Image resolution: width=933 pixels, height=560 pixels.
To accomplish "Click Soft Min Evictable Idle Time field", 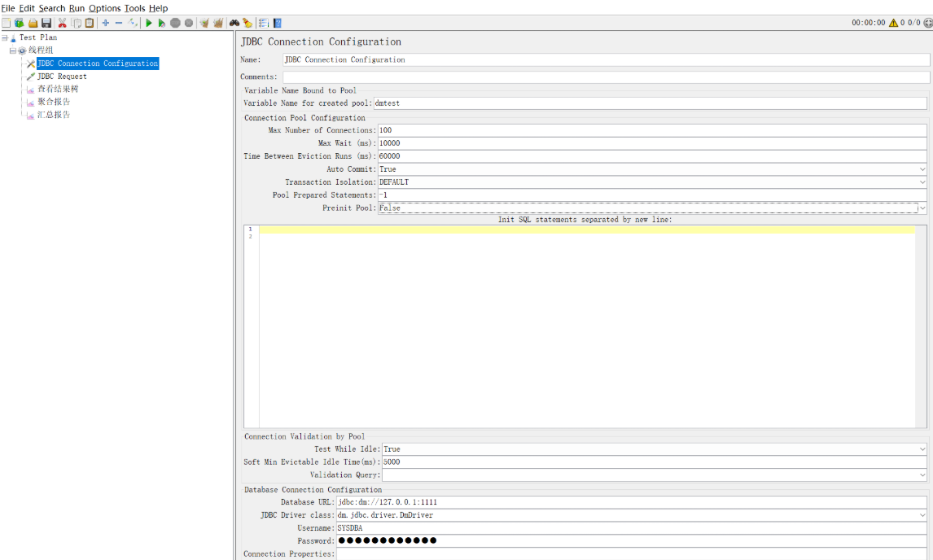I will tap(655, 462).
